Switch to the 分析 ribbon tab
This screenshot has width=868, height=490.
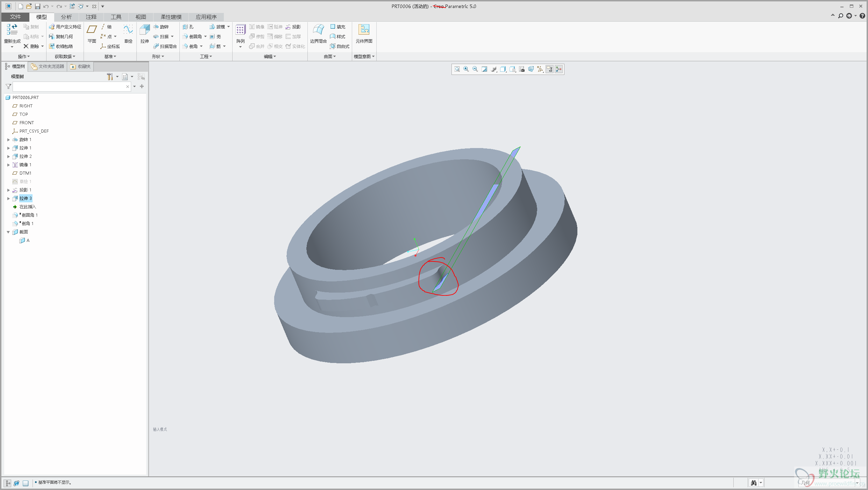(66, 17)
